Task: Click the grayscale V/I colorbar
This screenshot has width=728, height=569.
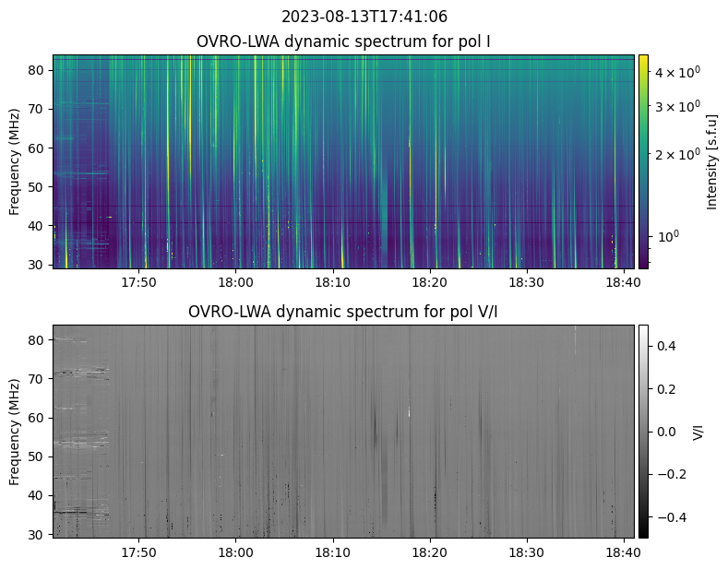Action: (x=643, y=431)
